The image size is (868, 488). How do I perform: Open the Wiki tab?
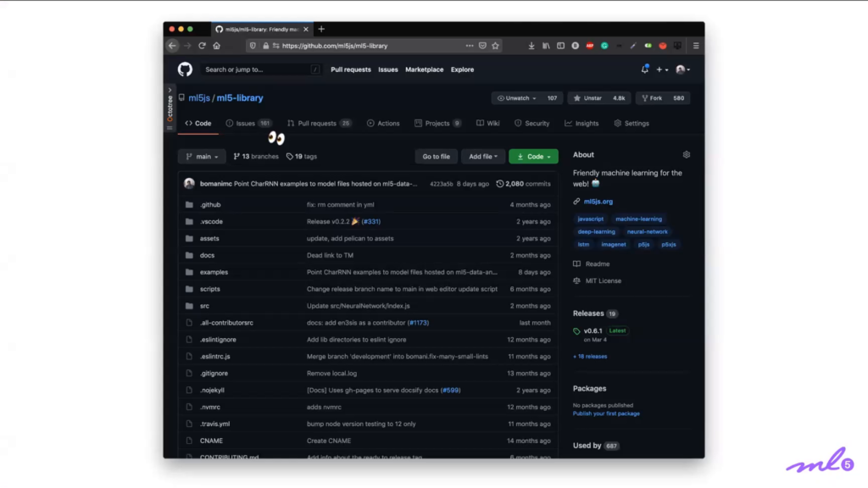487,124
